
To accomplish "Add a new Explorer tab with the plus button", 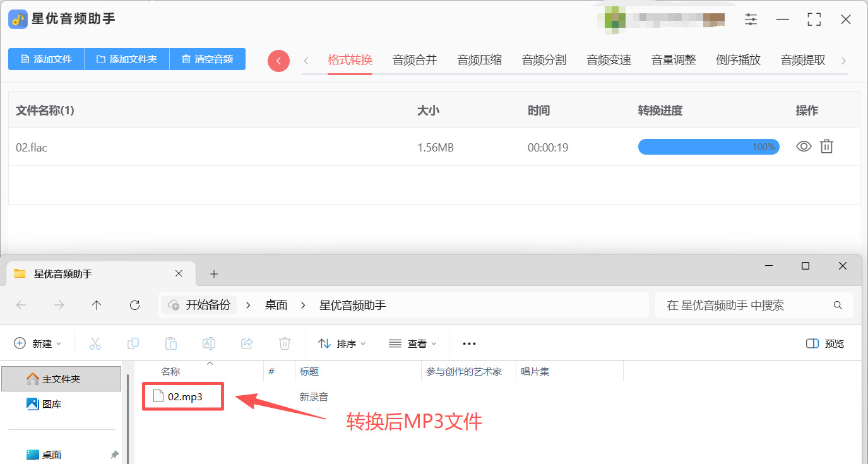I will pyautogui.click(x=213, y=274).
